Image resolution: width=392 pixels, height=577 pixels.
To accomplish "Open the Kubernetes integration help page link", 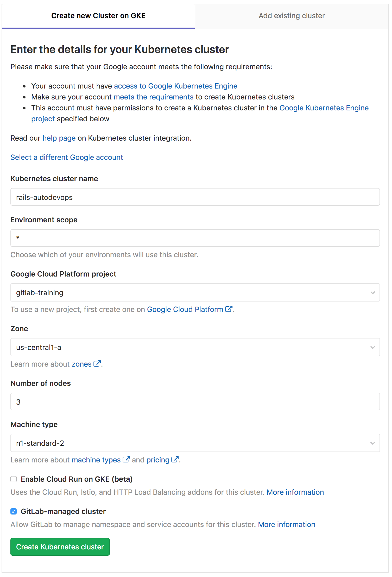I will 59,138.
